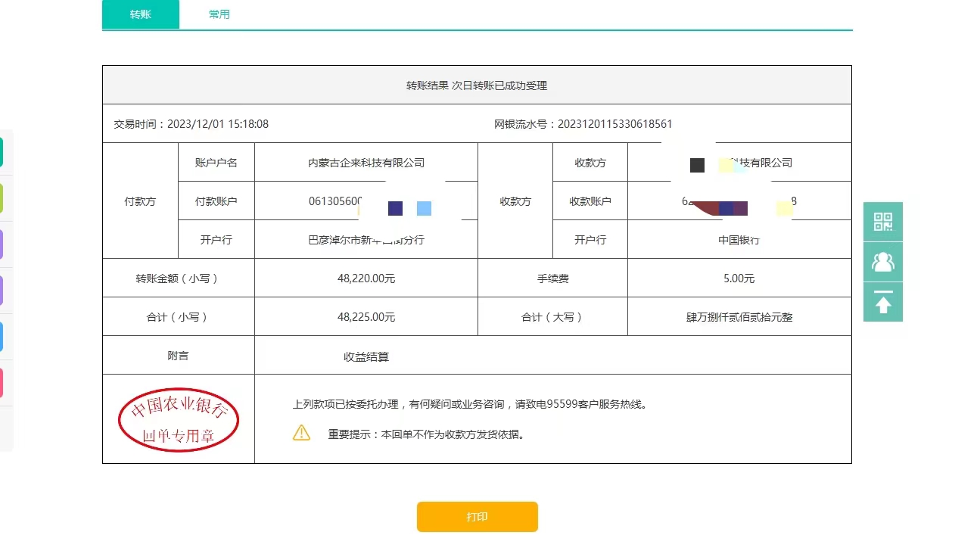
Task: Click the customer service people icon
Action: pyautogui.click(x=882, y=262)
